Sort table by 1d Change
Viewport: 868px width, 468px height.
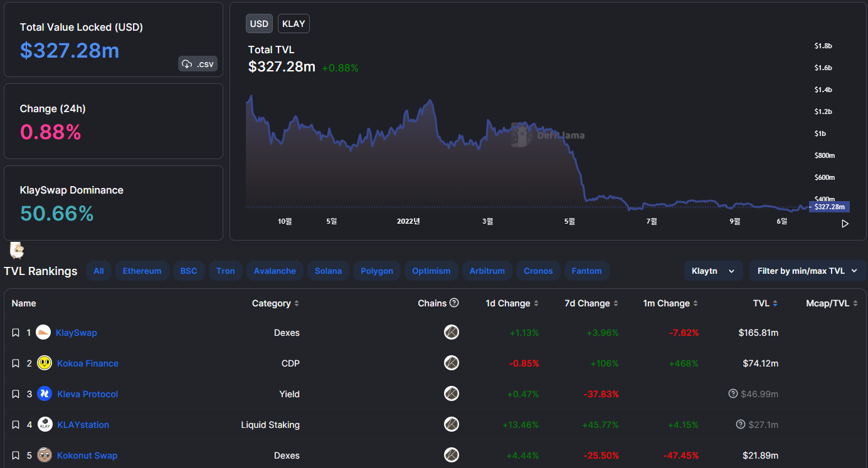point(512,303)
